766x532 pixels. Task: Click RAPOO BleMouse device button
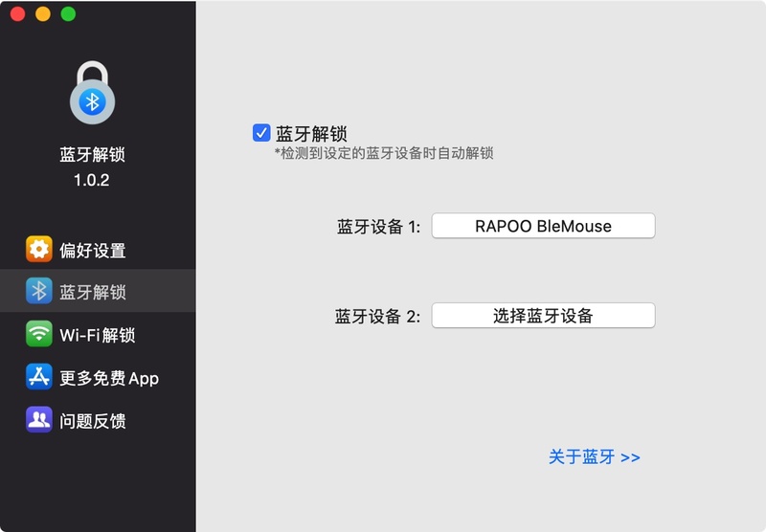pyautogui.click(x=543, y=226)
